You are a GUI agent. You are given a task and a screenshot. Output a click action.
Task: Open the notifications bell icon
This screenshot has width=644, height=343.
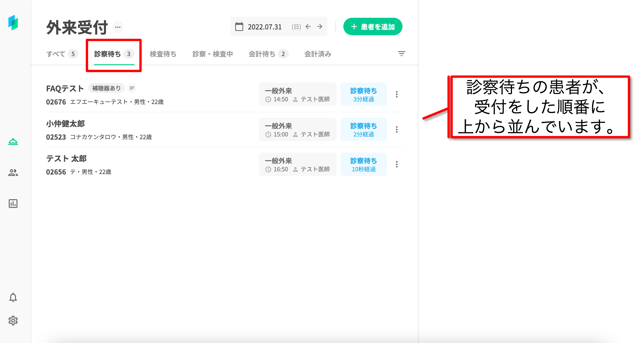[13, 297]
